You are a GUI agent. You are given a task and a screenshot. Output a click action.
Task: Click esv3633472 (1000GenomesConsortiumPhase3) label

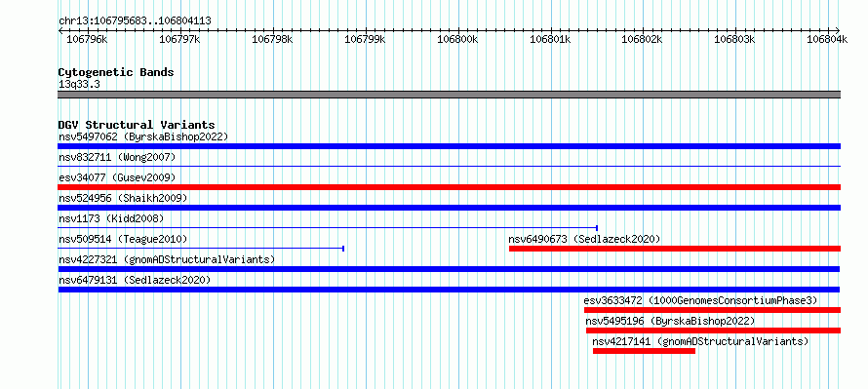tap(700, 300)
